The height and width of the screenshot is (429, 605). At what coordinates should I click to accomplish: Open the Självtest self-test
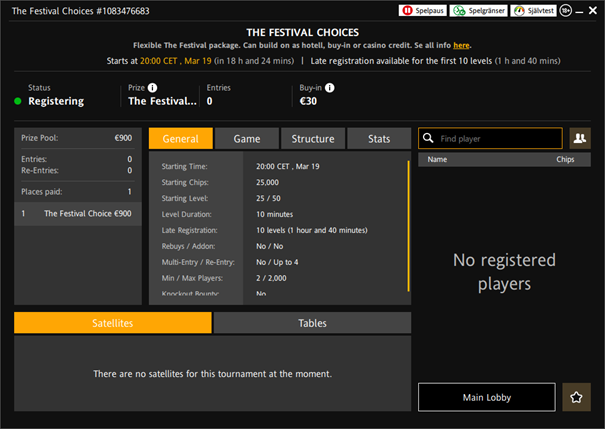(x=535, y=10)
